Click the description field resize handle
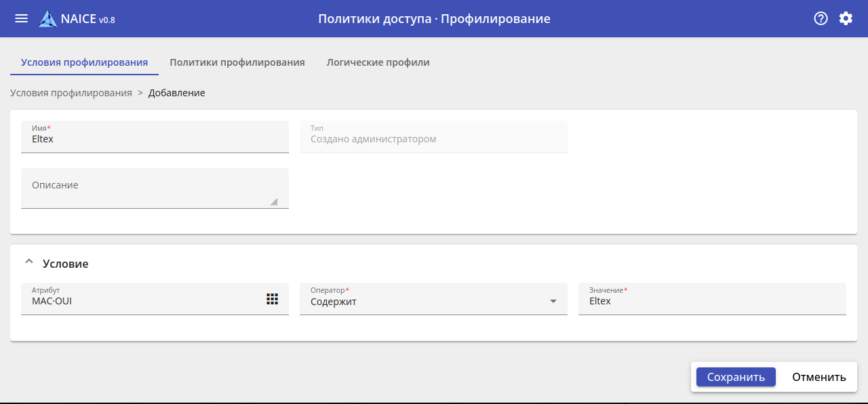Viewport: 868px width, 404px height. tap(274, 201)
